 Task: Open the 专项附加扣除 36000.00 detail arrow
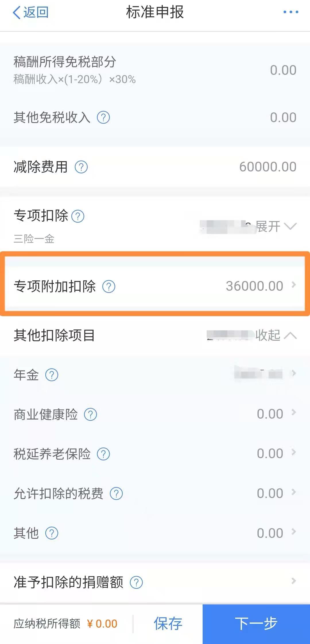(294, 285)
